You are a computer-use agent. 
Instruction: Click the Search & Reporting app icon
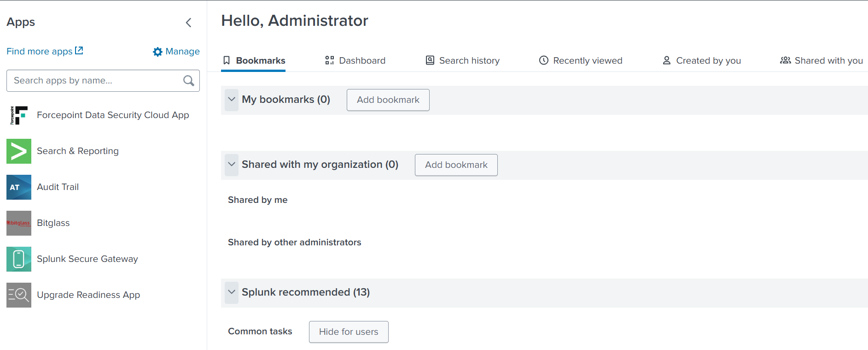19,151
